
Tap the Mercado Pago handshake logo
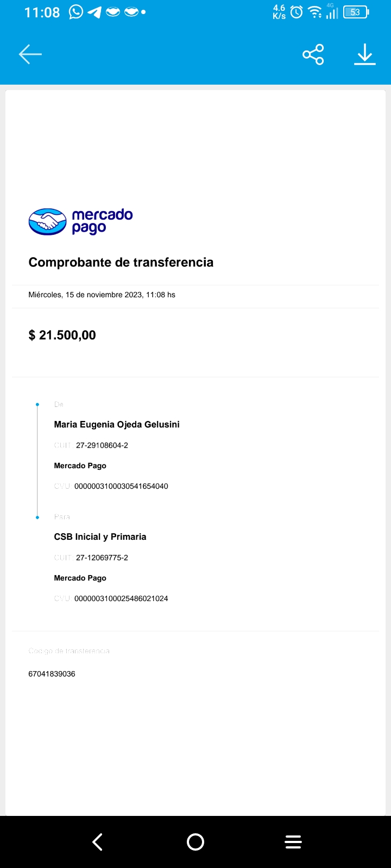[x=48, y=221]
